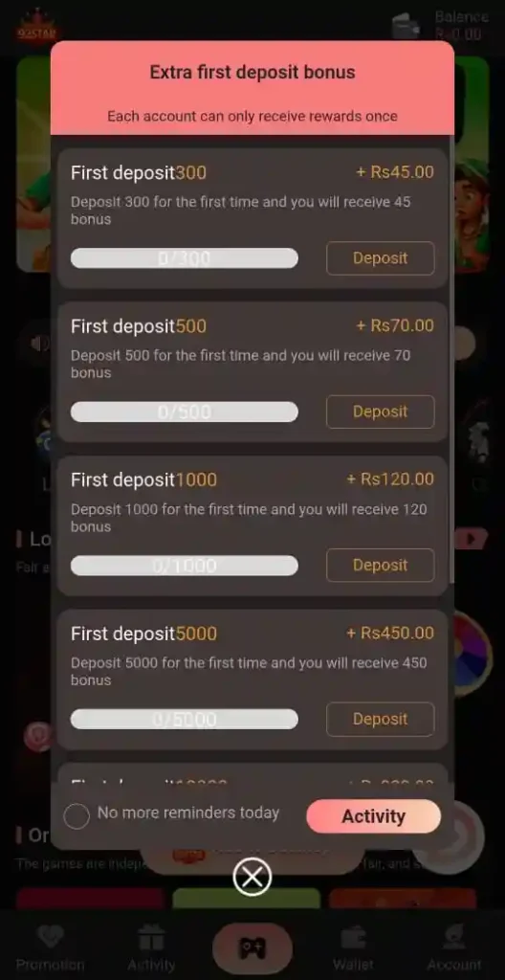Click Deposit for First deposit 300
This screenshot has height=980, width=505.
tap(380, 258)
